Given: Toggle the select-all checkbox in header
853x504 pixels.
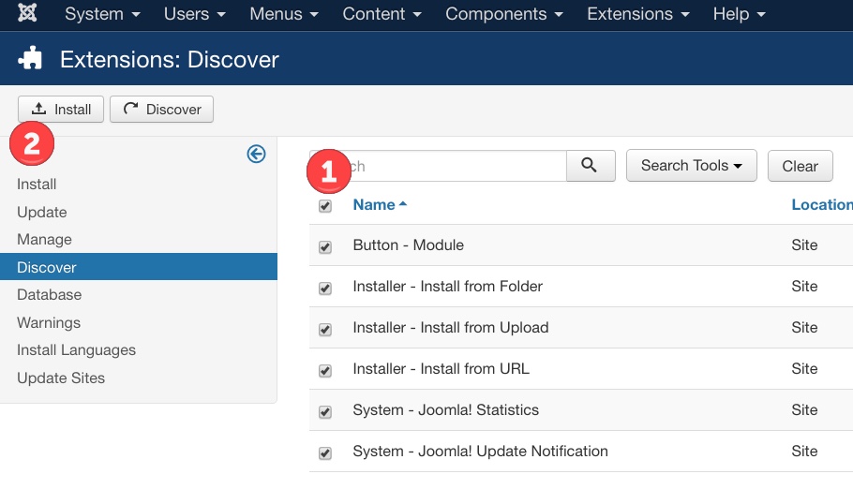Looking at the screenshot, I should point(325,206).
